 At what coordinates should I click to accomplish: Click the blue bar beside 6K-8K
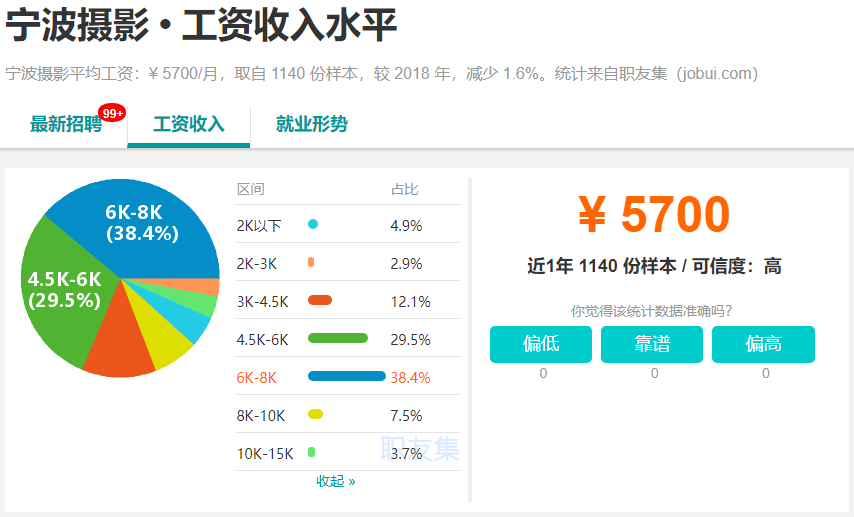coord(347,376)
